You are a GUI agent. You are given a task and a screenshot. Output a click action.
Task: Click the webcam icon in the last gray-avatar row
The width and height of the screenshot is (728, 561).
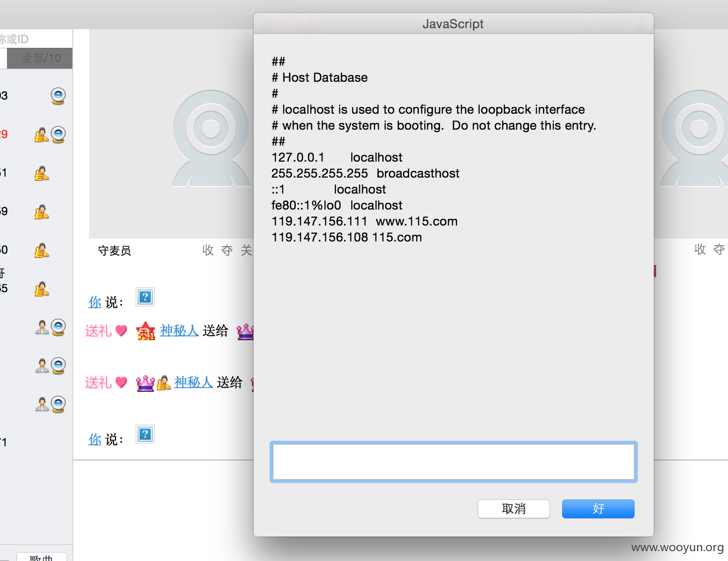58,404
